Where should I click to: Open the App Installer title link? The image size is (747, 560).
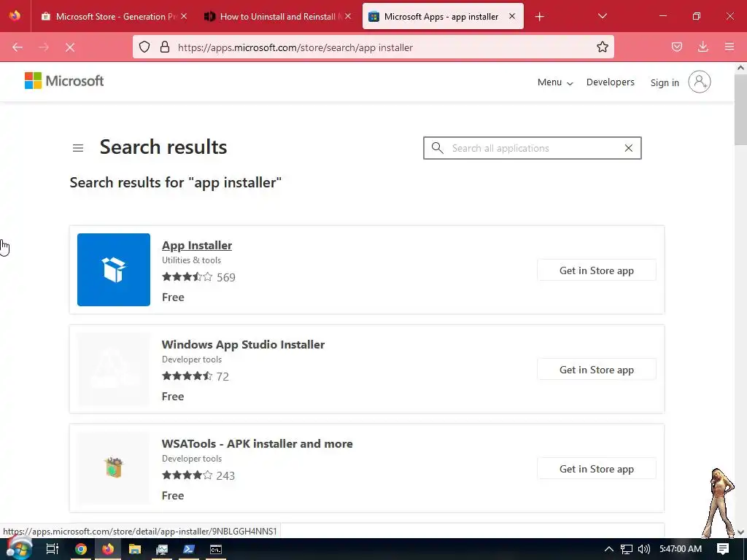coord(197,245)
